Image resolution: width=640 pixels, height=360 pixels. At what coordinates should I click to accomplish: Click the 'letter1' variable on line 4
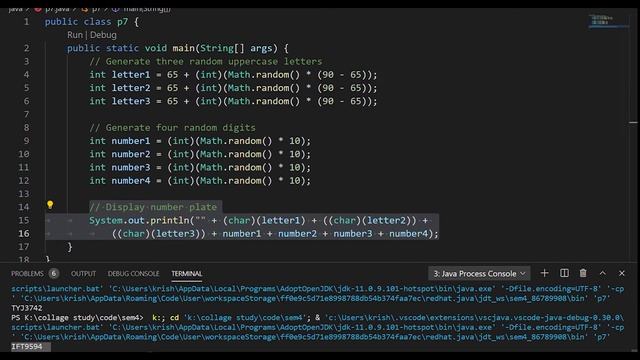pos(131,75)
